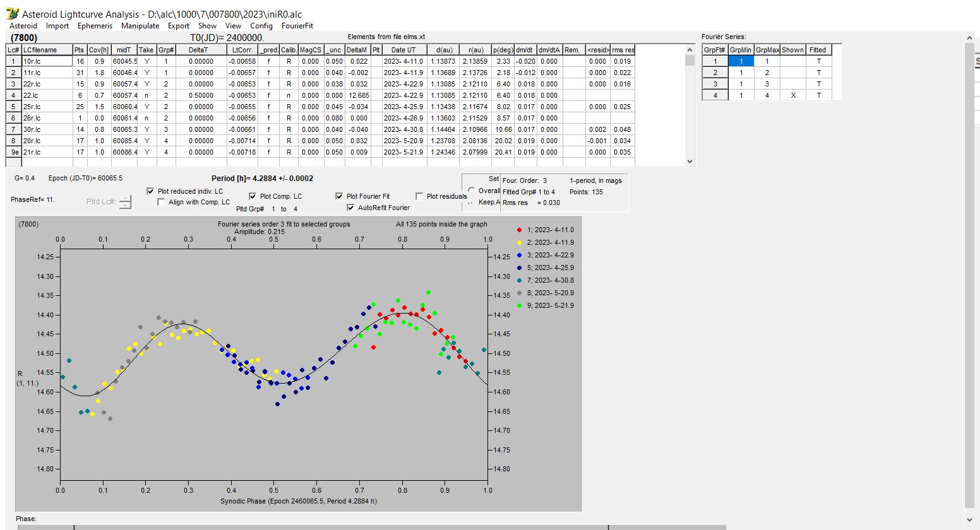This screenshot has width=980, height=530.
Task: Open the Export menu
Action: [179, 26]
